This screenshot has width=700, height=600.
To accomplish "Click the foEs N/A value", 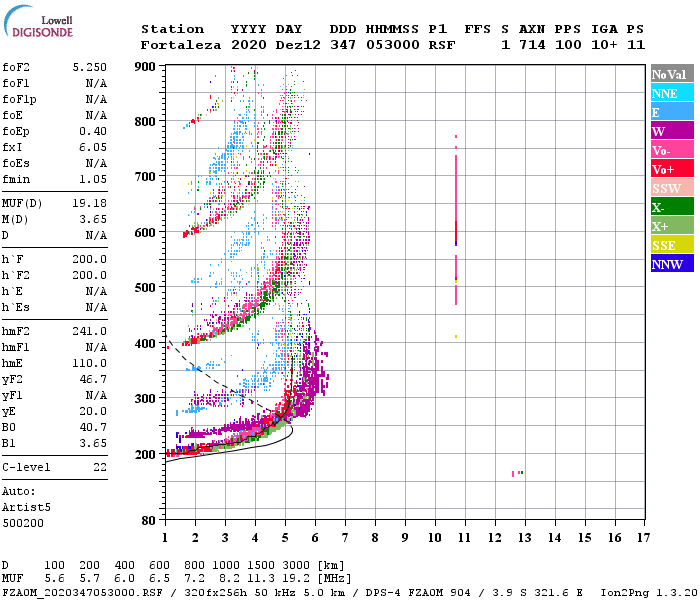I will tap(96, 163).
